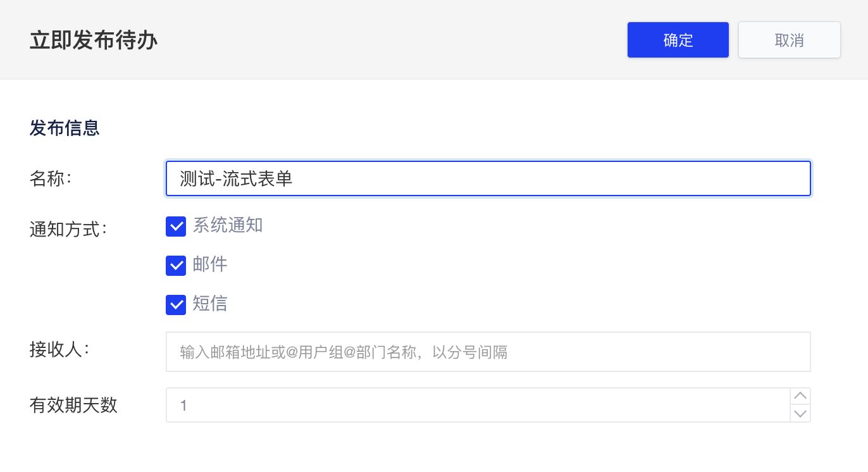Cancel the dialog with 取消

click(x=789, y=39)
